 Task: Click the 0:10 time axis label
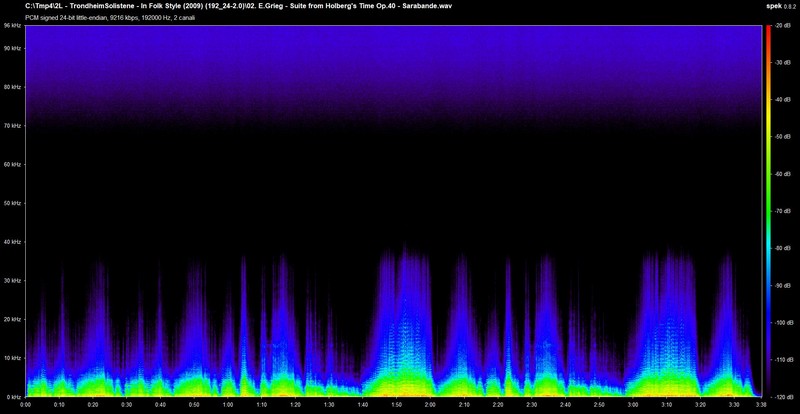pos(60,404)
